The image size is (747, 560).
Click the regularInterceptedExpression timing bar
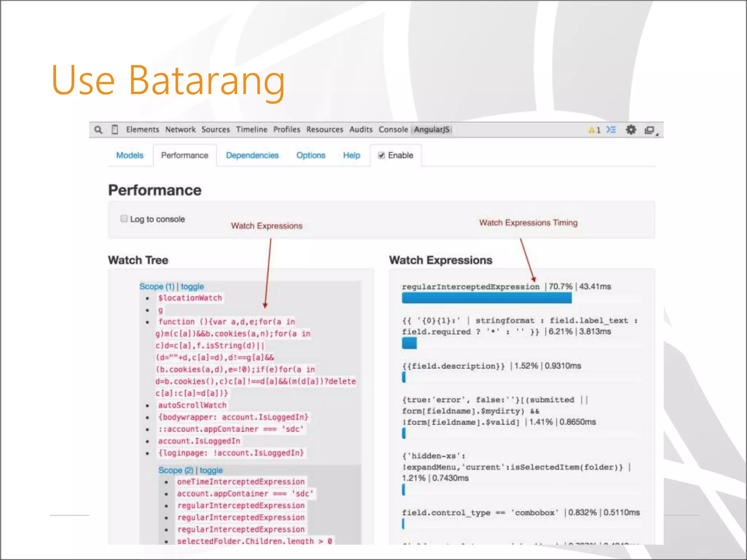pos(487,298)
